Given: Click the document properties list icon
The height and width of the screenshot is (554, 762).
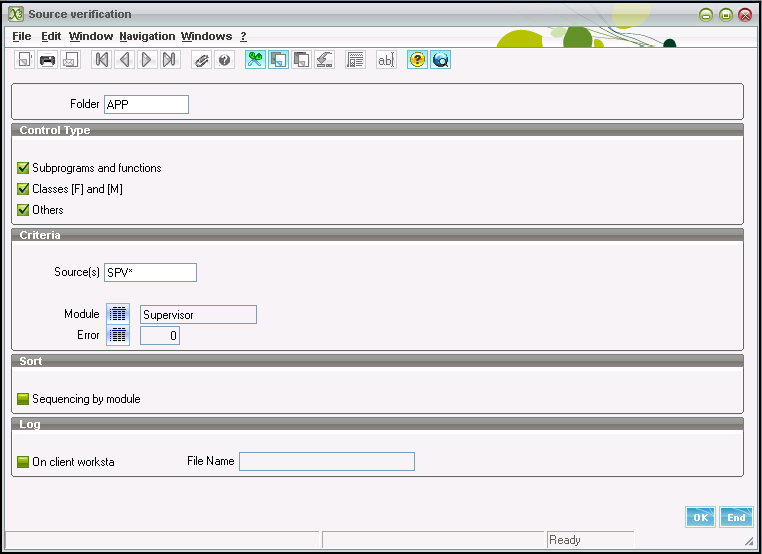Looking at the screenshot, I should tap(355, 60).
